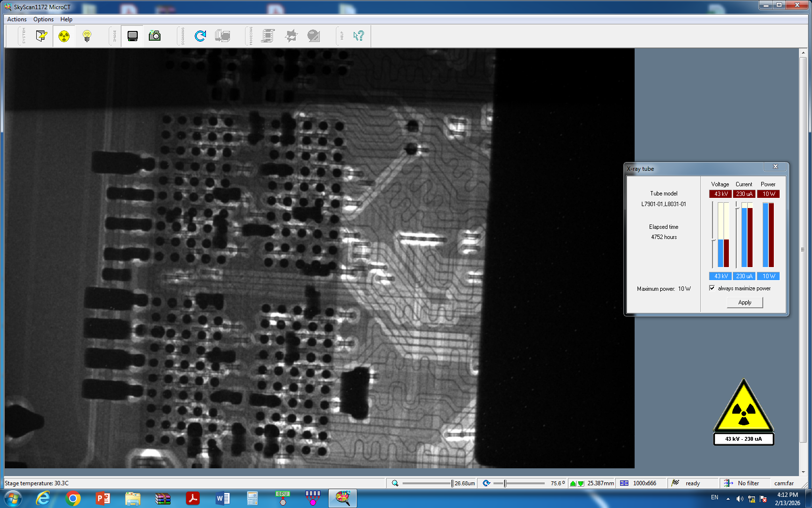The height and width of the screenshot is (508, 812).
Task: Open Google Chrome from the taskbar
Action: (73, 498)
